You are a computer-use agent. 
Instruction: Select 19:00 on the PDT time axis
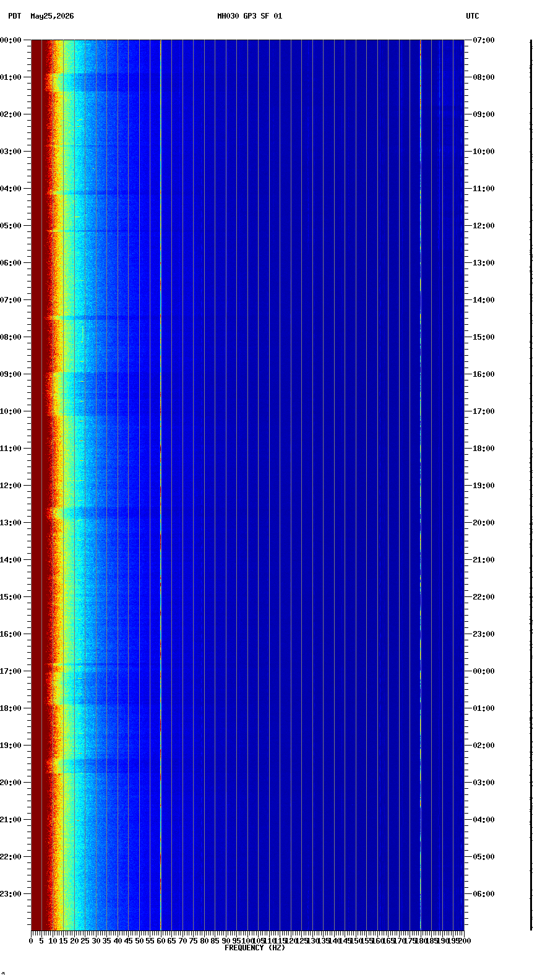(11, 746)
